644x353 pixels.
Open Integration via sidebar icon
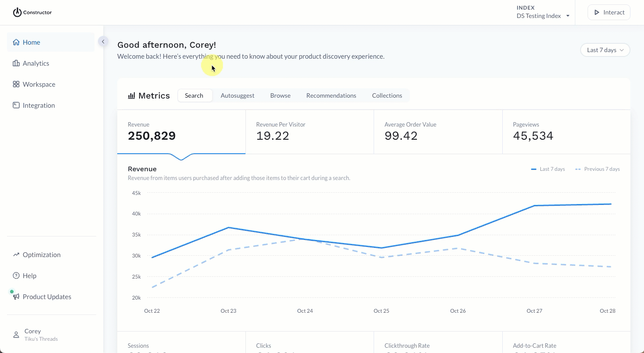coord(16,106)
